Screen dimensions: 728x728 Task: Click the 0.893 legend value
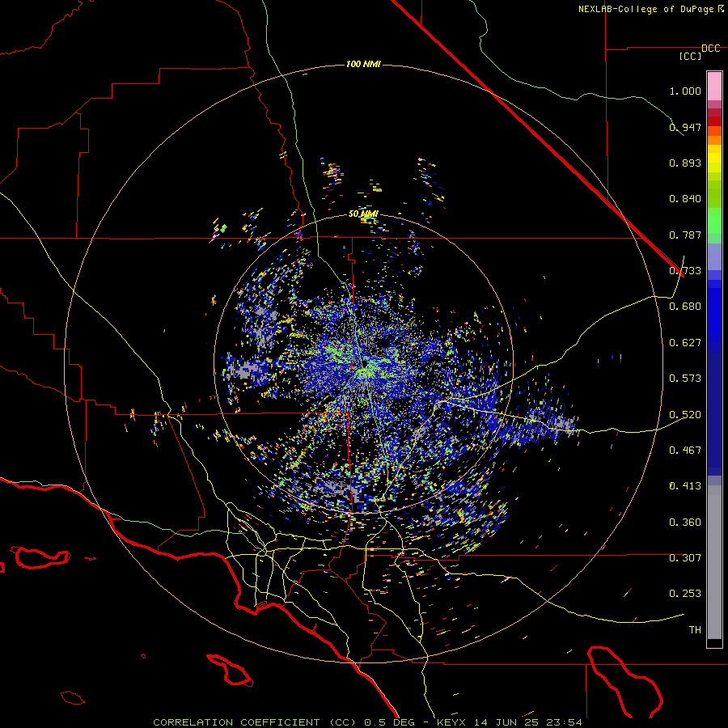[x=685, y=163]
